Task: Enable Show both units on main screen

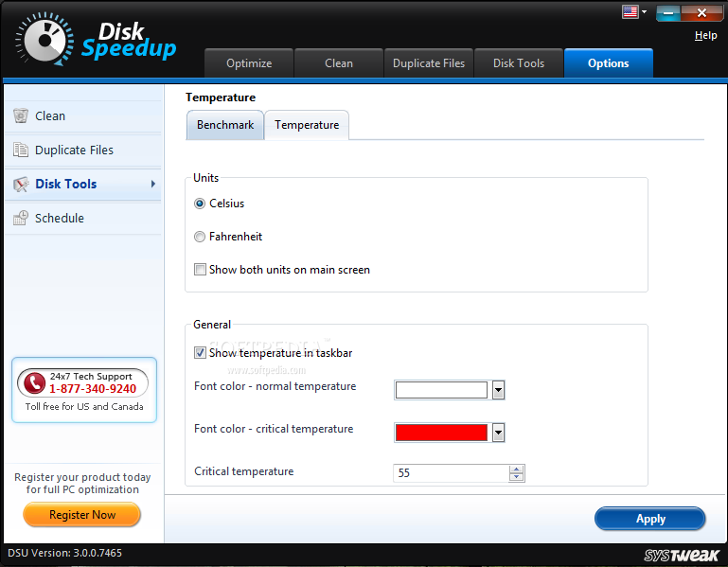Action: (200, 270)
